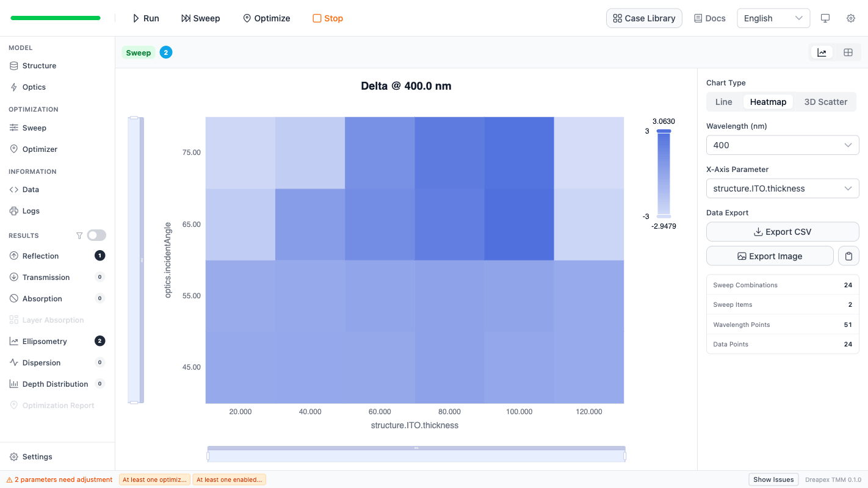Click the clipboard copy image icon
This screenshot has width=868, height=488.
tap(848, 256)
